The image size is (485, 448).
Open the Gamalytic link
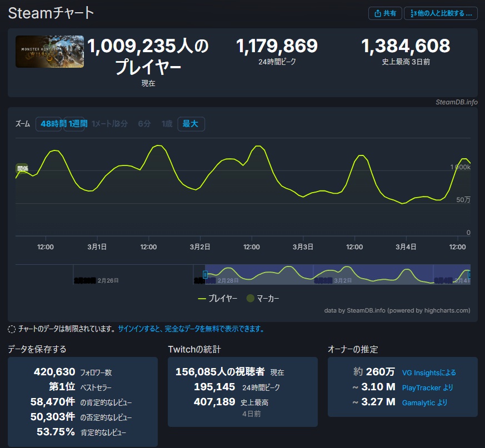(424, 402)
